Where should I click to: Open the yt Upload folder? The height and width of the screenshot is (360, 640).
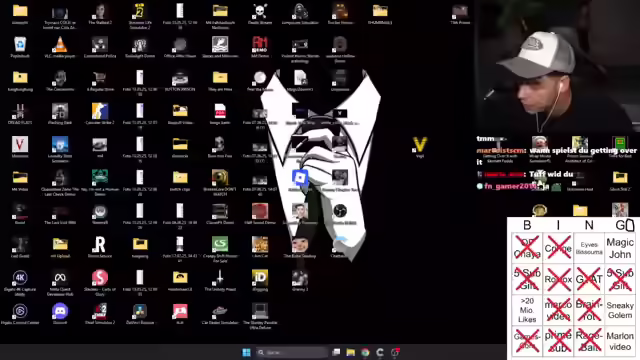click(x=60, y=244)
